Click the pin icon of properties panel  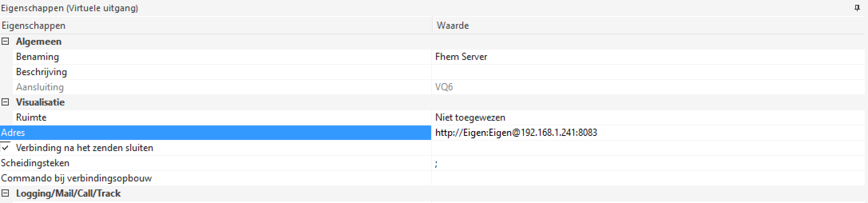(x=857, y=8)
